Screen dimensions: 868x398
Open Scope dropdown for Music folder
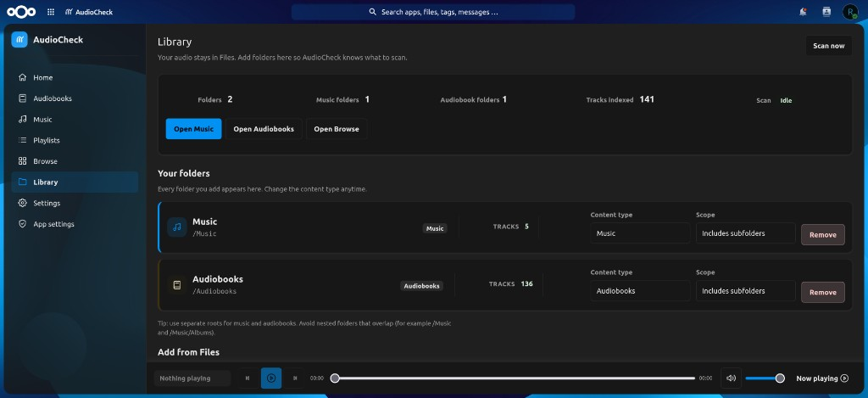tap(746, 233)
